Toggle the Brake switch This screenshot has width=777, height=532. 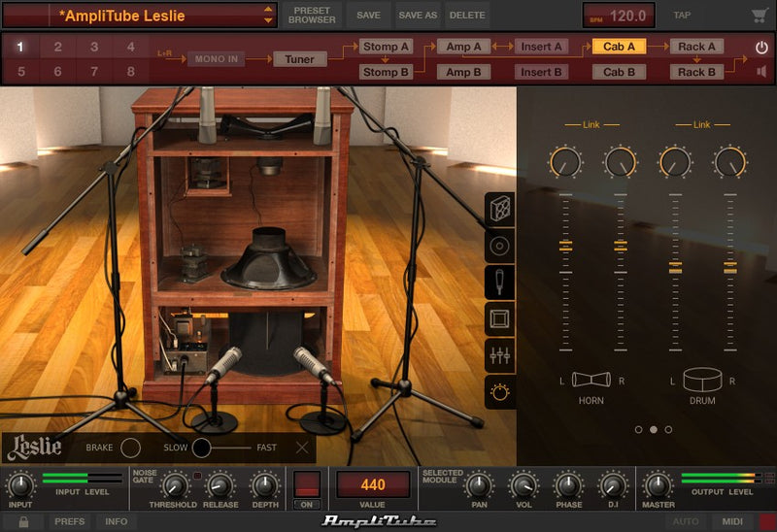[130, 448]
